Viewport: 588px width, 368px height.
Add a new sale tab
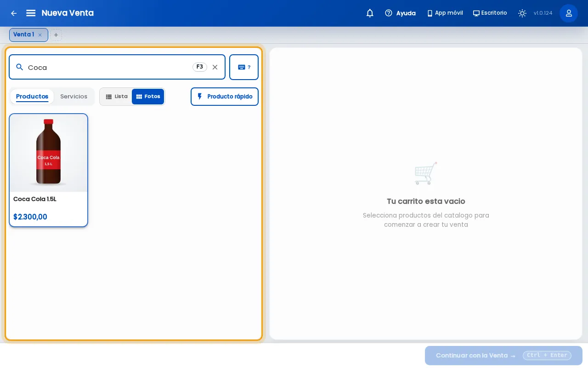pos(56,35)
